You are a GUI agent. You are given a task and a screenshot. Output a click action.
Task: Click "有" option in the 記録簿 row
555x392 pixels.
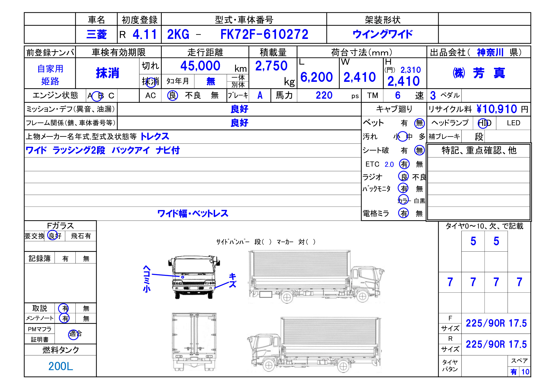tap(65, 259)
